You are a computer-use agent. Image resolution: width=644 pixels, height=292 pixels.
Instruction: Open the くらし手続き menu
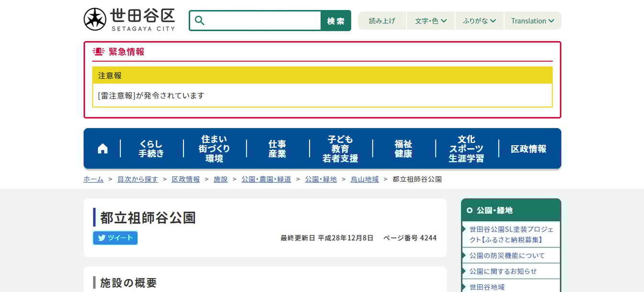(151, 149)
